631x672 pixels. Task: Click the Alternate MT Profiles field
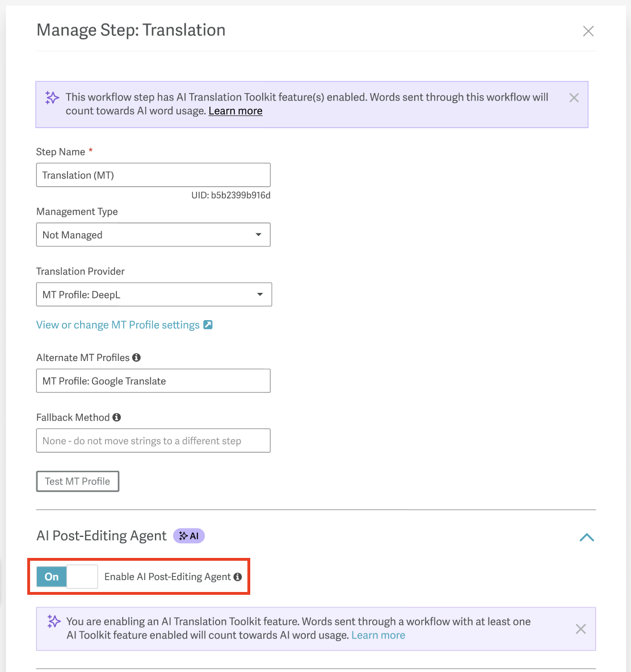(153, 381)
